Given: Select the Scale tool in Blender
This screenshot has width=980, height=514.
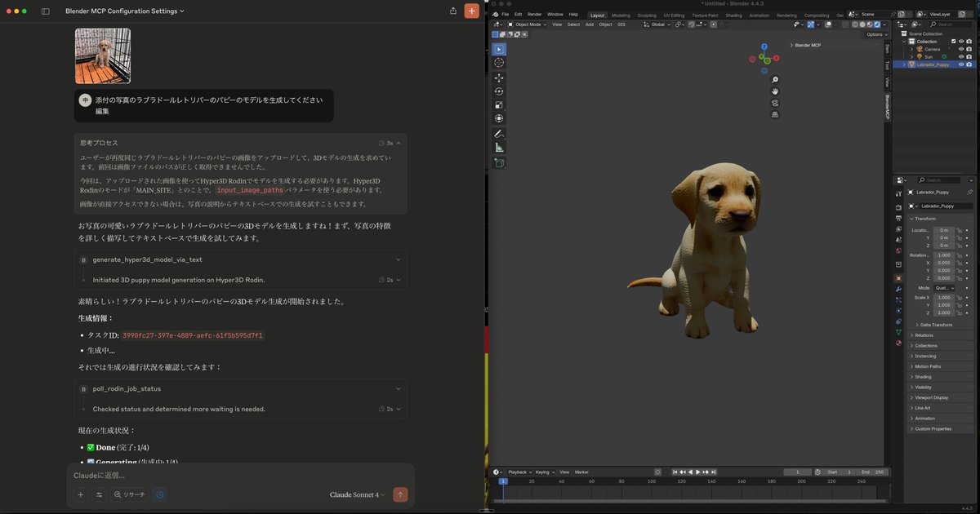Looking at the screenshot, I should point(499,104).
